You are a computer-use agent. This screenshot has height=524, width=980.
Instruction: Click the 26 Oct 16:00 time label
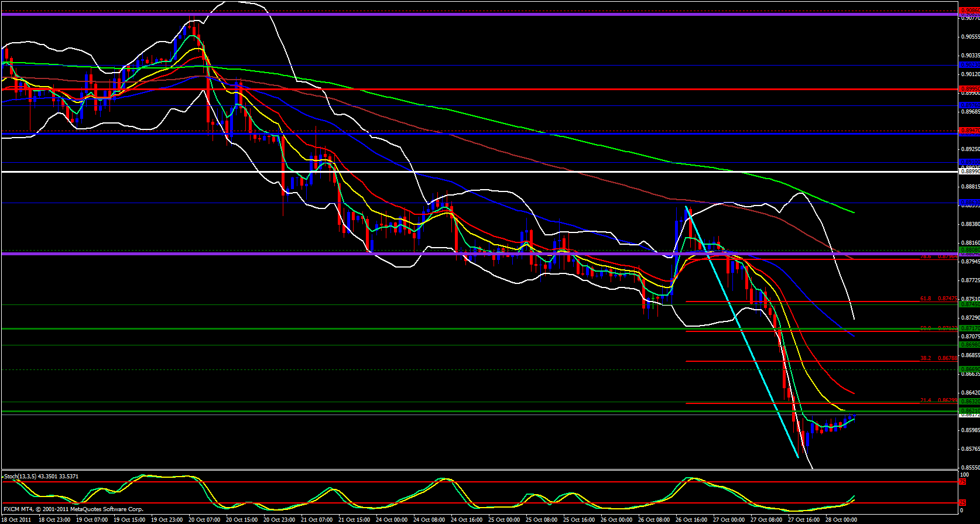click(x=691, y=519)
